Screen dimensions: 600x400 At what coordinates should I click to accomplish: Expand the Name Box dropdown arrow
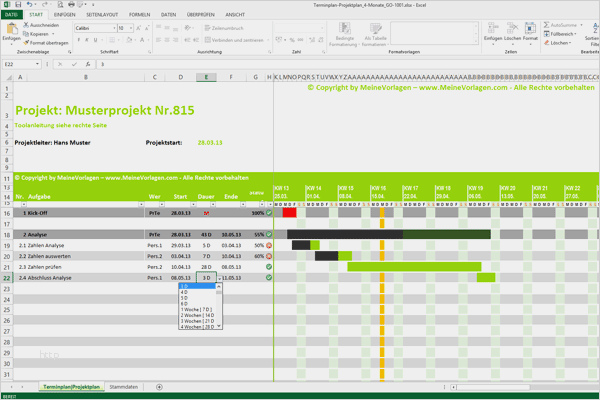click(37, 64)
